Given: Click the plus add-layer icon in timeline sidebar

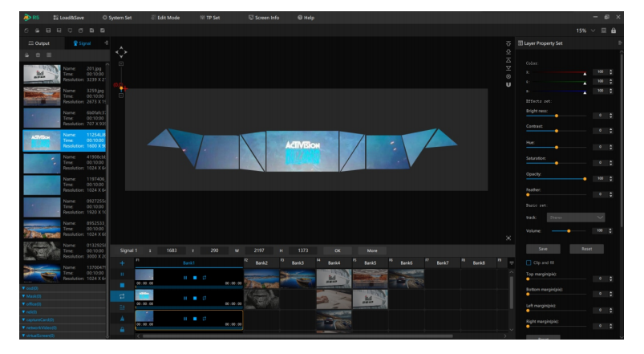Looking at the screenshot, I should coord(122,263).
